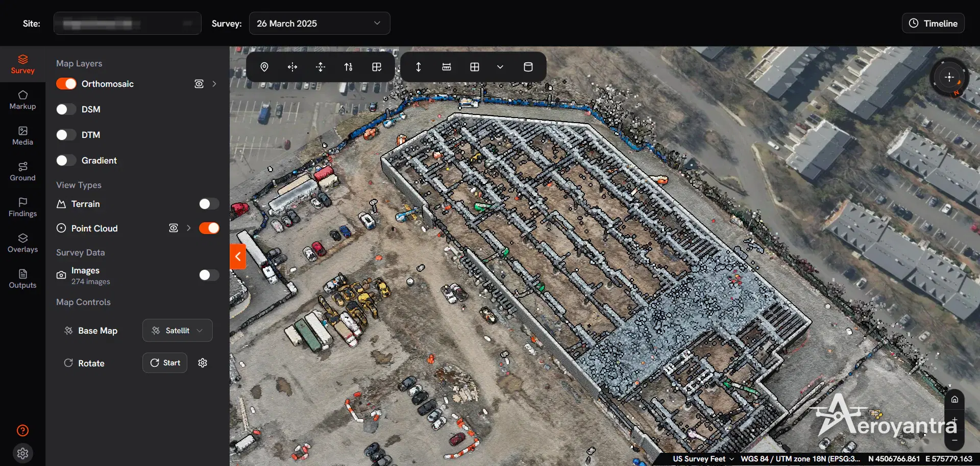
Task: Select the vertical height measure tool
Action: 419,67
